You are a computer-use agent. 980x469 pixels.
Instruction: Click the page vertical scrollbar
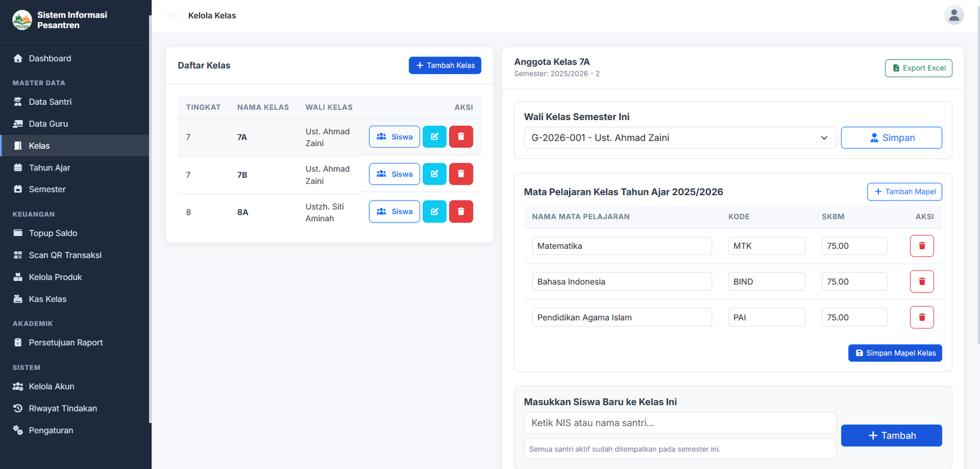tap(978, 175)
